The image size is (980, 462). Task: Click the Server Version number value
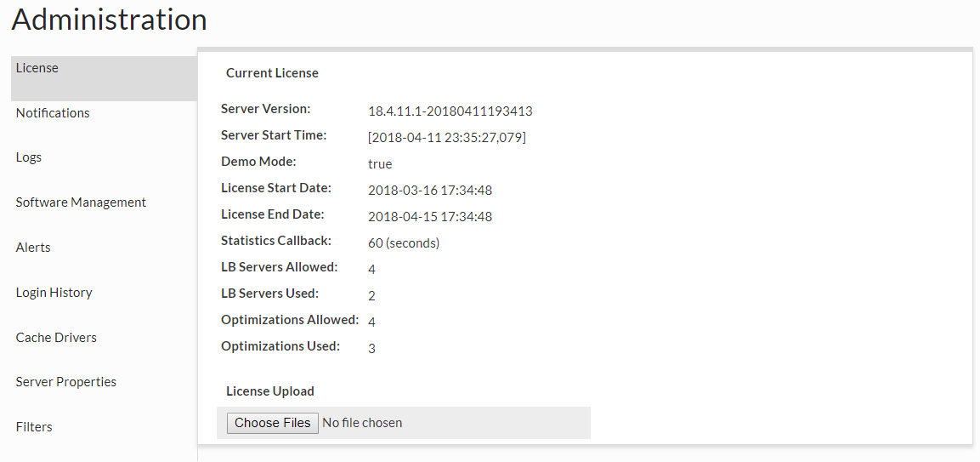click(x=450, y=111)
